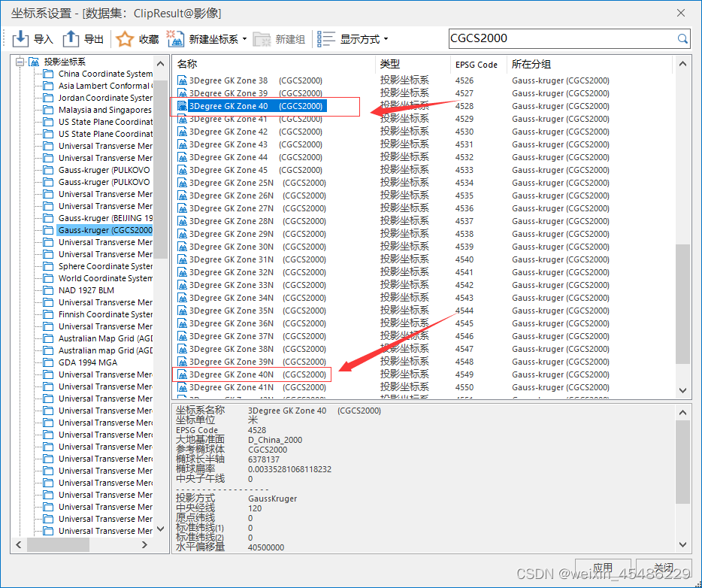Select the Malaysia and Singapores tree item
The image size is (702, 588).
(104, 110)
